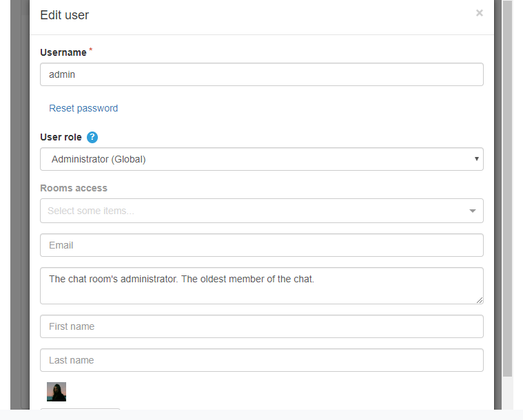Select the First name field

[262, 326]
